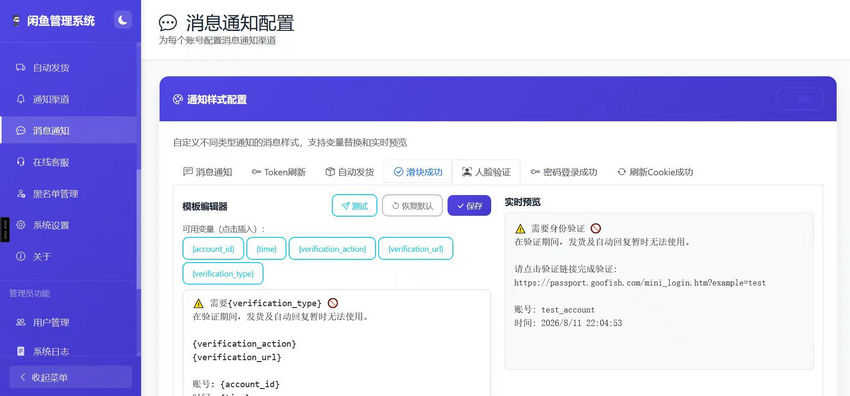Open 系统设置 from sidebar

point(68,225)
